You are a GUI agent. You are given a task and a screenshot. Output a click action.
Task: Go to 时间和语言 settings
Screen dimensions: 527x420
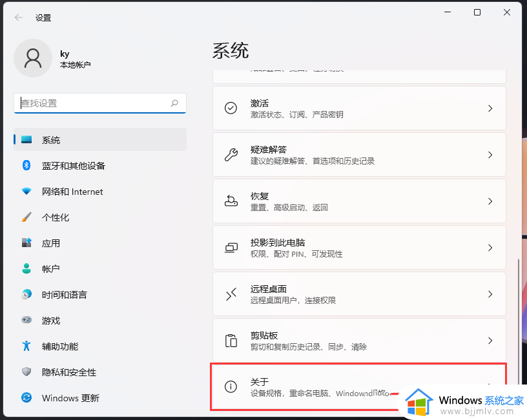pyautogui.click(x=100, y=294)
